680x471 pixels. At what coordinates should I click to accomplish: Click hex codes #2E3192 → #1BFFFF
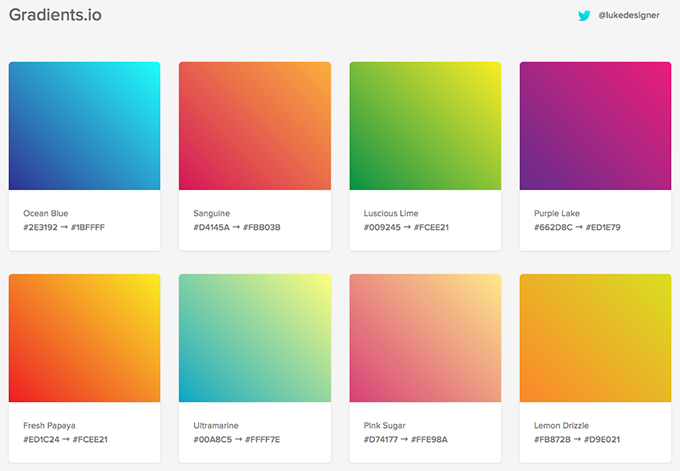tap(64, 227)
